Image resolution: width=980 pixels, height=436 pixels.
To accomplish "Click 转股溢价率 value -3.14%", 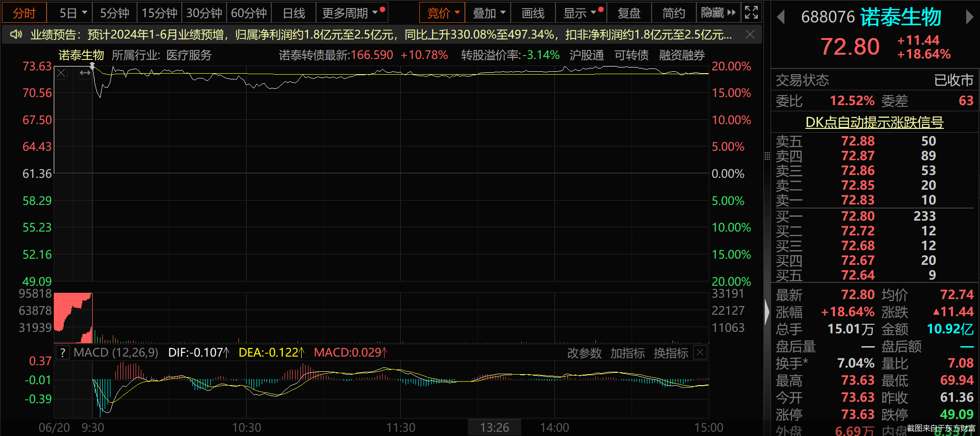I will 541,55.
